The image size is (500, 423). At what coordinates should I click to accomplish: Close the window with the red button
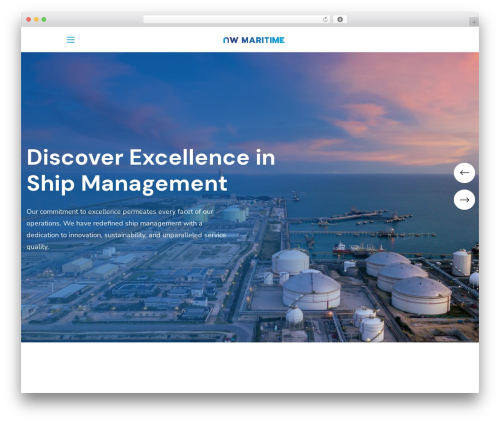[x=29, y=20]
